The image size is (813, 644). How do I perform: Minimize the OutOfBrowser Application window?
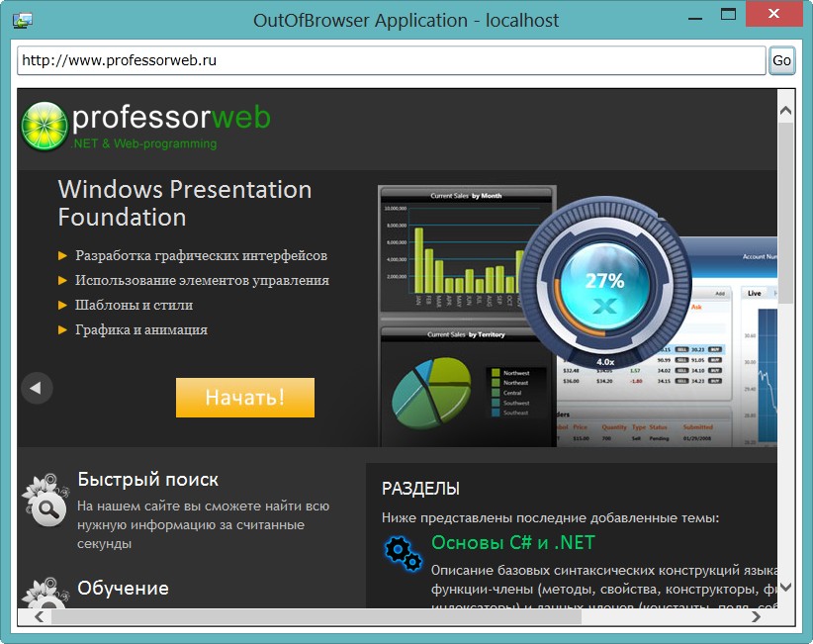pos(695,18)
